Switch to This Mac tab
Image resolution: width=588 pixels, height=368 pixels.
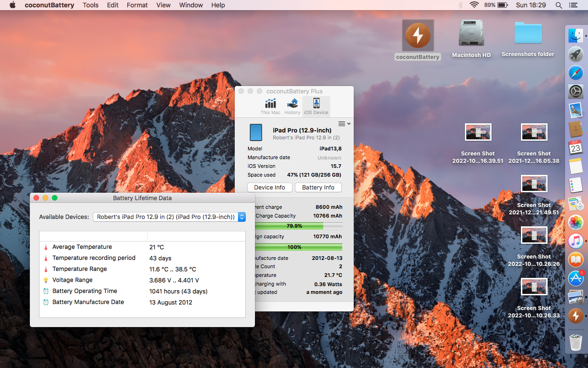271,106
